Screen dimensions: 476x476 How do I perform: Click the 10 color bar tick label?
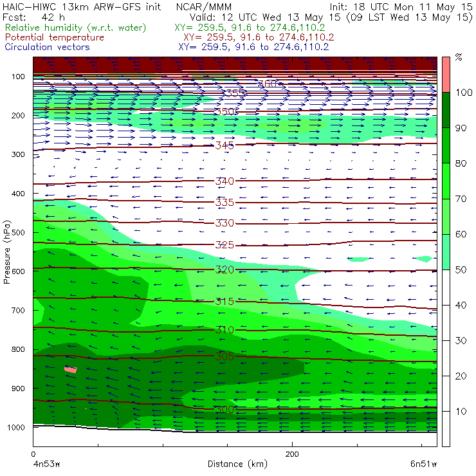[x=461, y=411]
